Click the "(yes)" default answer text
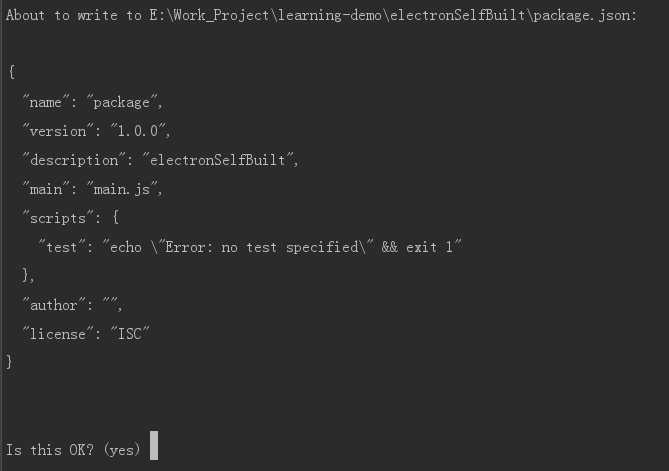 point(122,449)
